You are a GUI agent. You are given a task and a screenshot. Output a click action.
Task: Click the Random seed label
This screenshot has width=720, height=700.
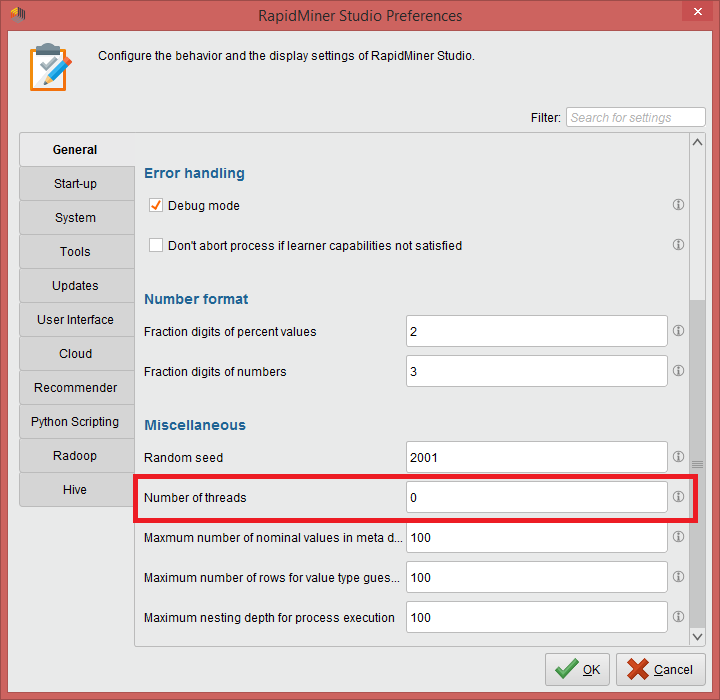183,457
